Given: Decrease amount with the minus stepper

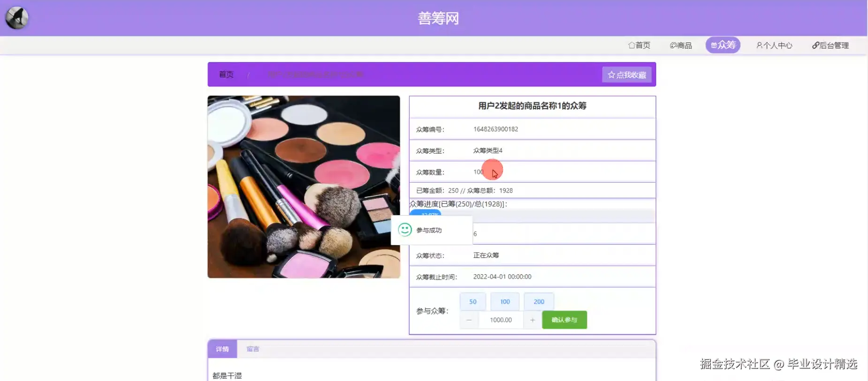Looking at the screenshot, I should pos(469,320).
